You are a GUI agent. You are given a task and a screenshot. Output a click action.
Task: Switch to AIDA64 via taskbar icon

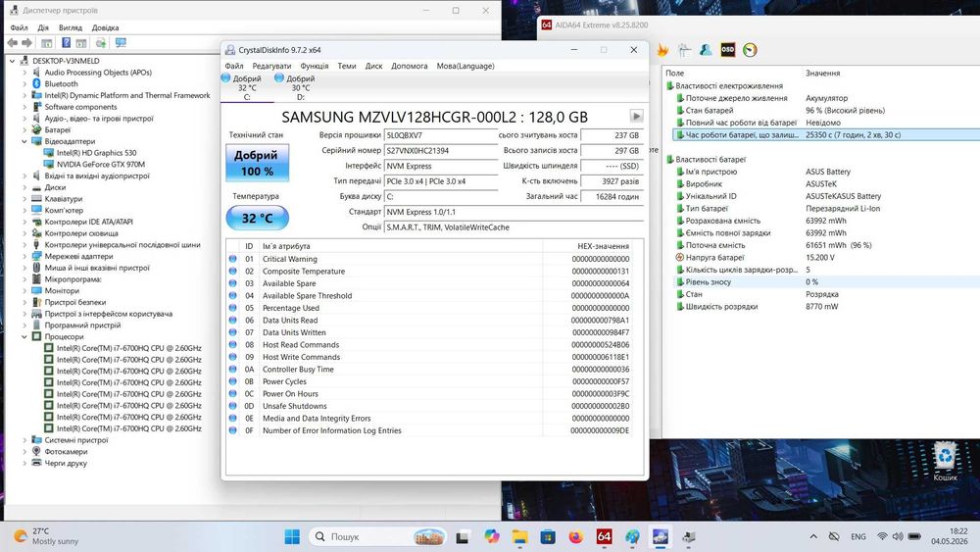(x=604, y=536)
